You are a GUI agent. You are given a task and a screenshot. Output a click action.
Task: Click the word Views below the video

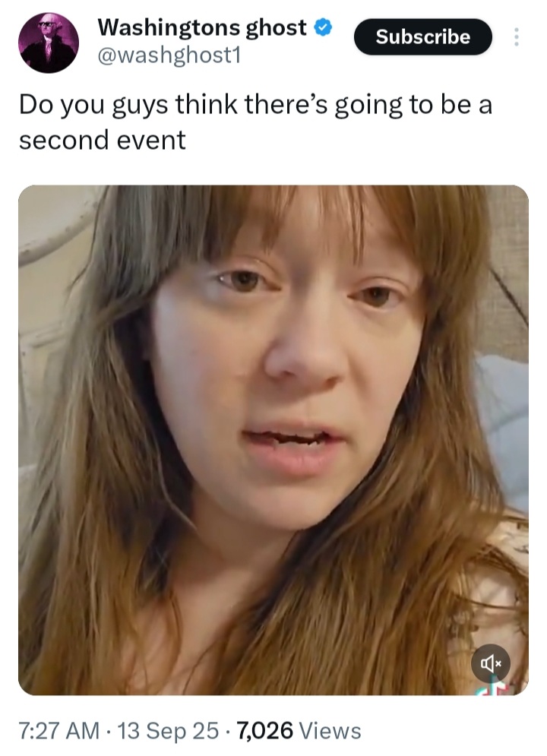point(330,730)
